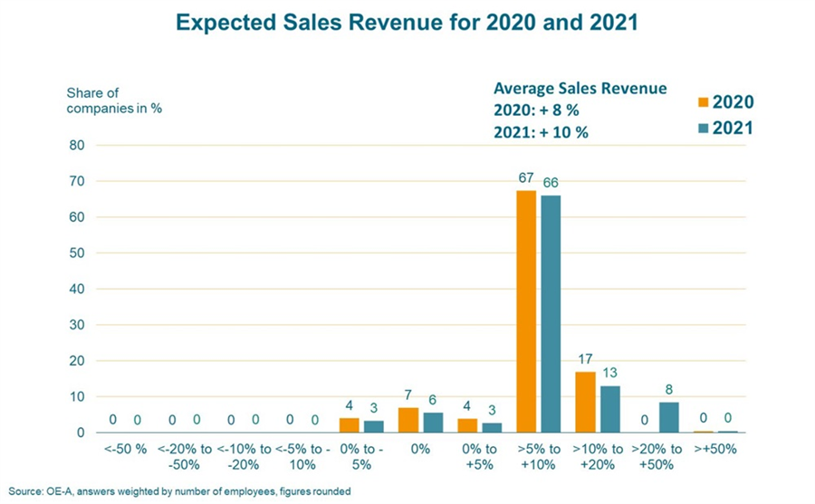Viewport: 815px width, 504px height.
Task: Click the Share of companies axis title
Action: [114, 100]
